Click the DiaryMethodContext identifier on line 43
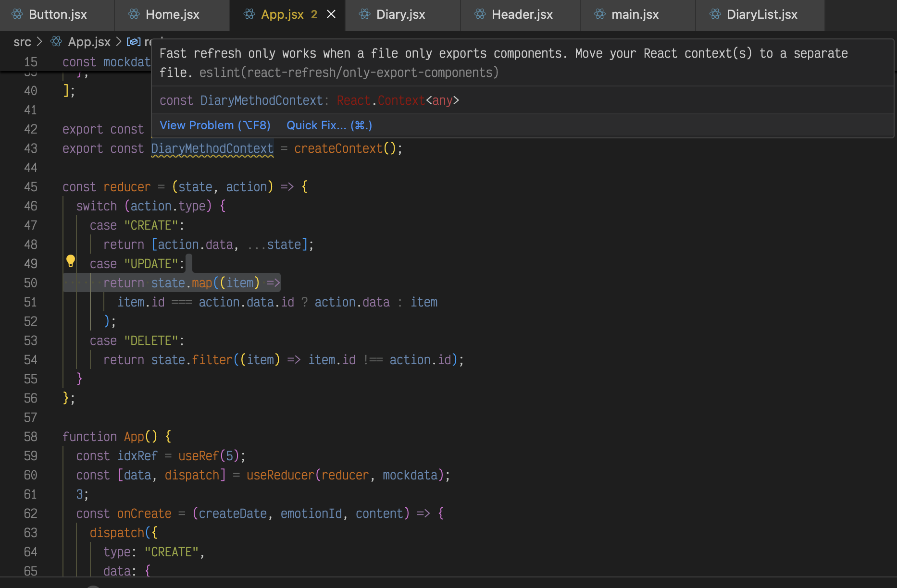 tap(212, 148)
